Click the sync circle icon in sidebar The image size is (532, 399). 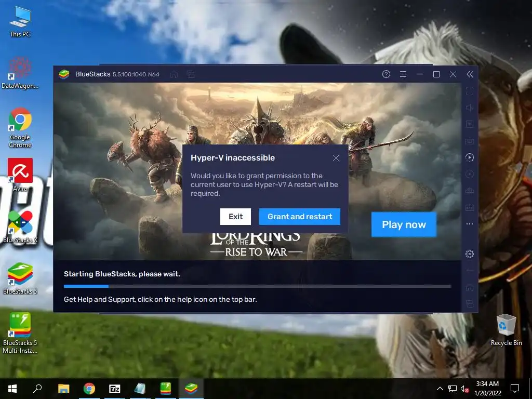tap(470, 174)
